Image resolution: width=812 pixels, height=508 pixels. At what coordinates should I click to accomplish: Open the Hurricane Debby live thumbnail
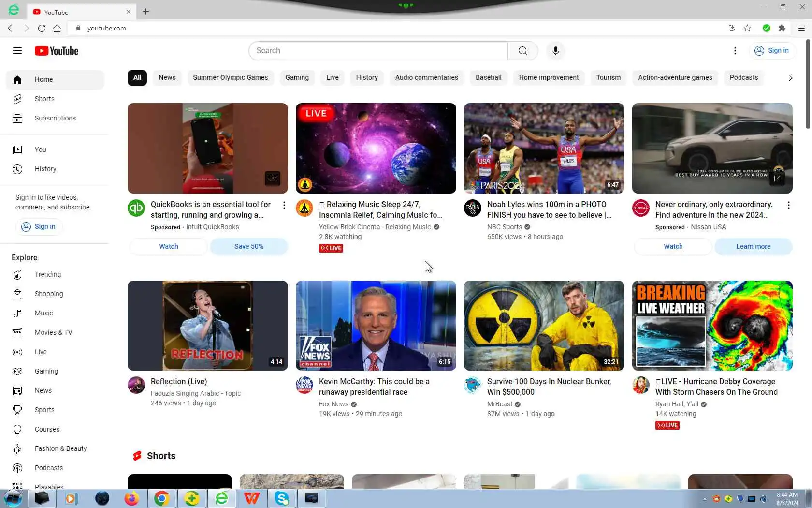point(712,326)
